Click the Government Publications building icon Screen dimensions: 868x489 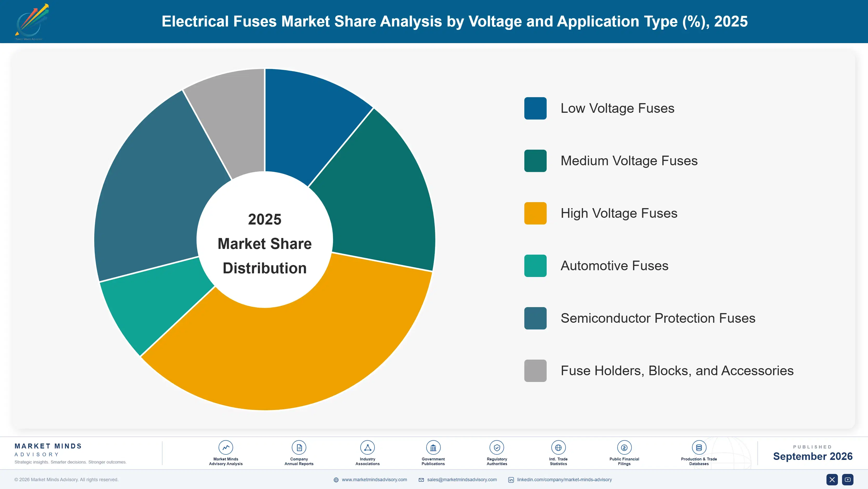(433, 447)
